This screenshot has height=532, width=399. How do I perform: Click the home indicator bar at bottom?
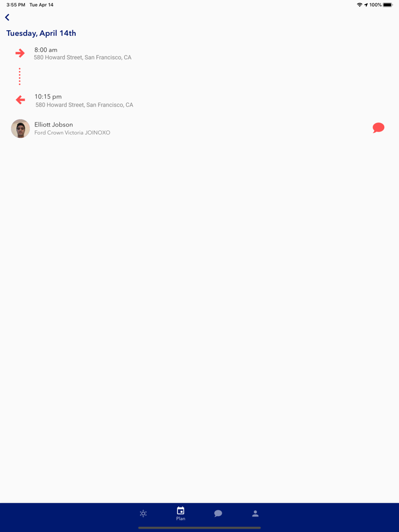point(199,527)
